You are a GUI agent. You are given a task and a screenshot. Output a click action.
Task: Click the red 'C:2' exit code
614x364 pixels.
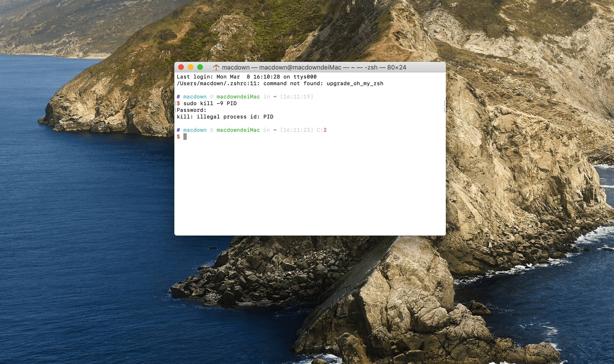tap(322, 130)
